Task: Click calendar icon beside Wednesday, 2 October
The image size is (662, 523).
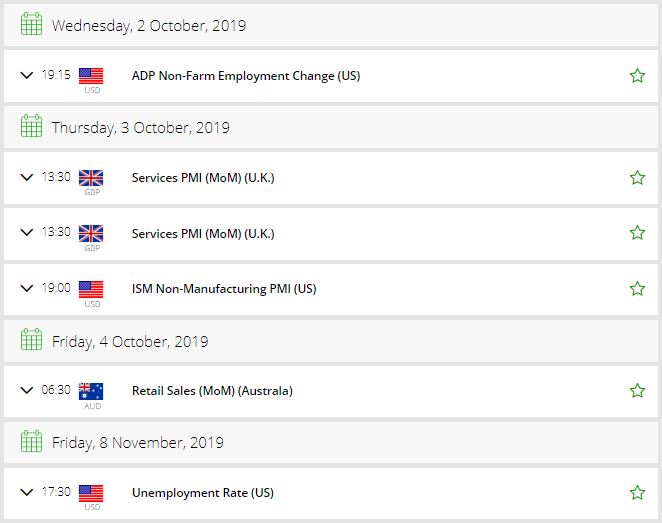Action: coord(31,24)
